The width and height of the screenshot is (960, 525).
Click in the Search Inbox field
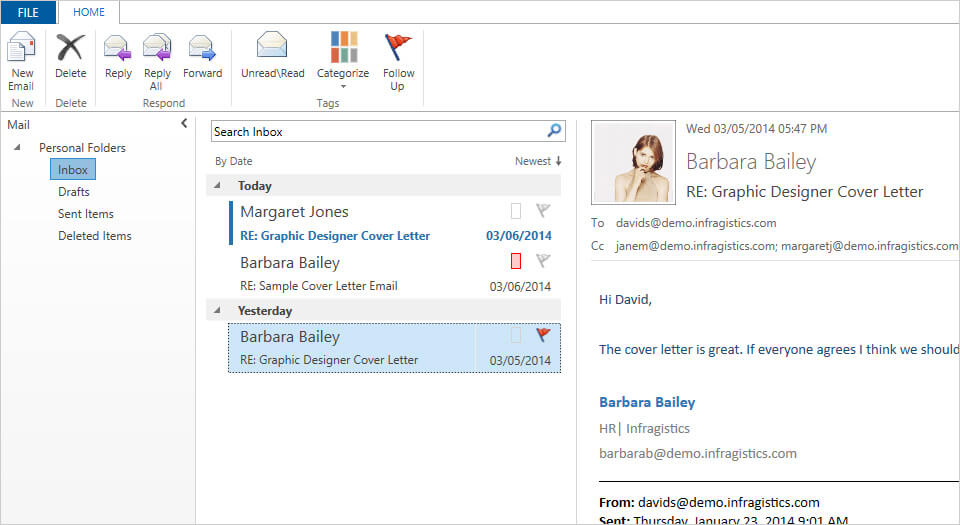pyautogui.click(x=375, y=131)
